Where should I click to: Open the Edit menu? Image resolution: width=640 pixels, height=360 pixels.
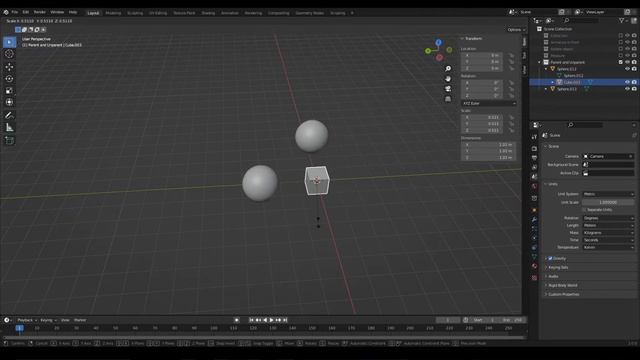pos(26,12)
